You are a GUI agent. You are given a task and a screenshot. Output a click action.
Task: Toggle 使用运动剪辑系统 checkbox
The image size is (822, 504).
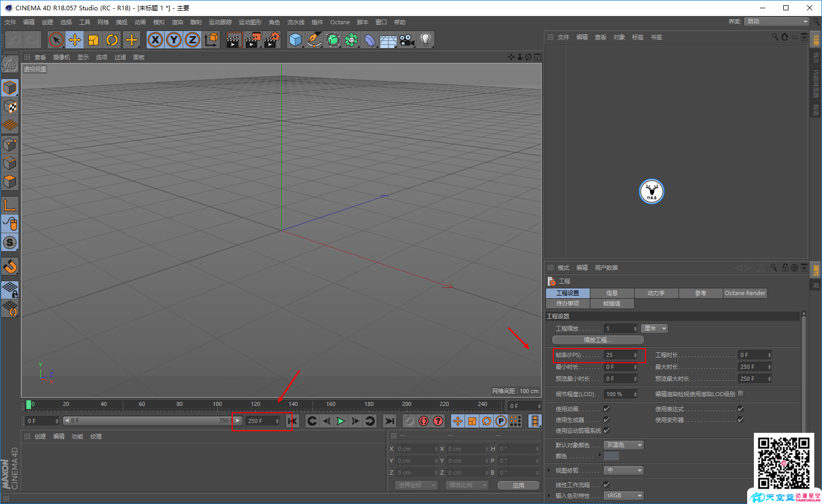(606, 430)
